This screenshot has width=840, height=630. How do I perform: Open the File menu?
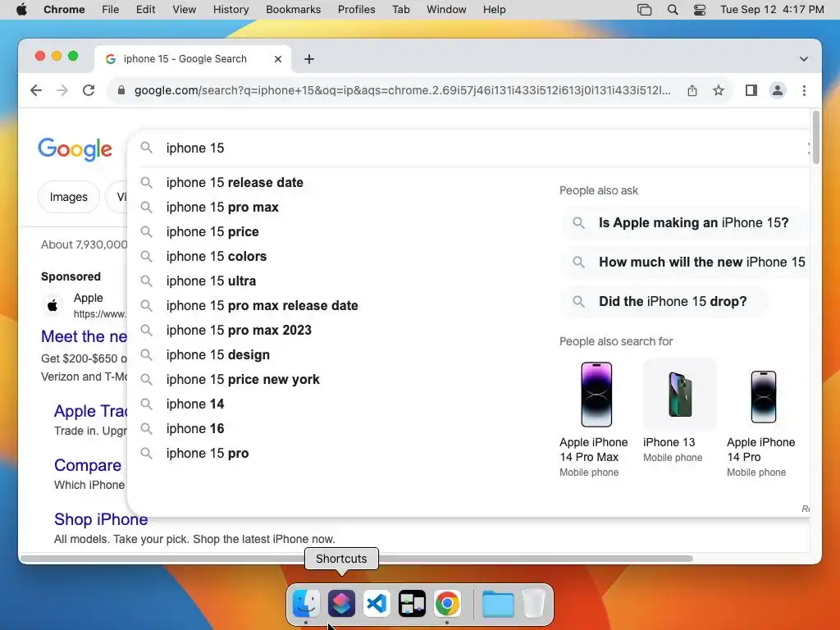111,10
